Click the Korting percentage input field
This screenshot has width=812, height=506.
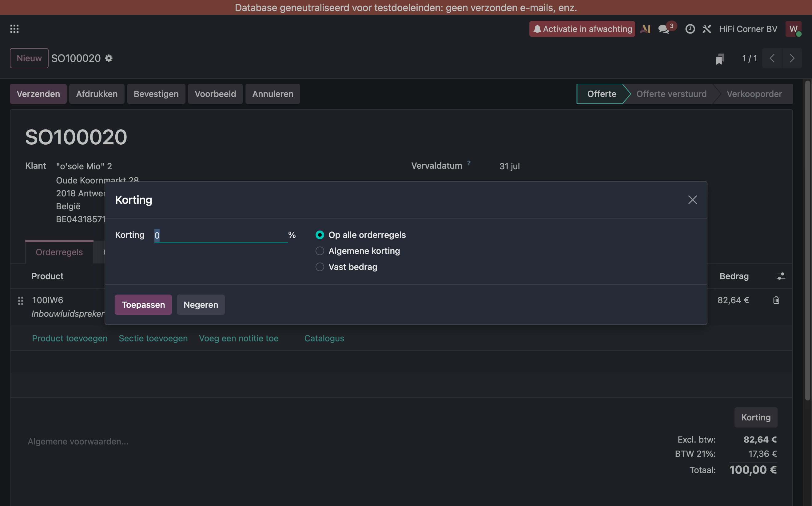[221, 235]
